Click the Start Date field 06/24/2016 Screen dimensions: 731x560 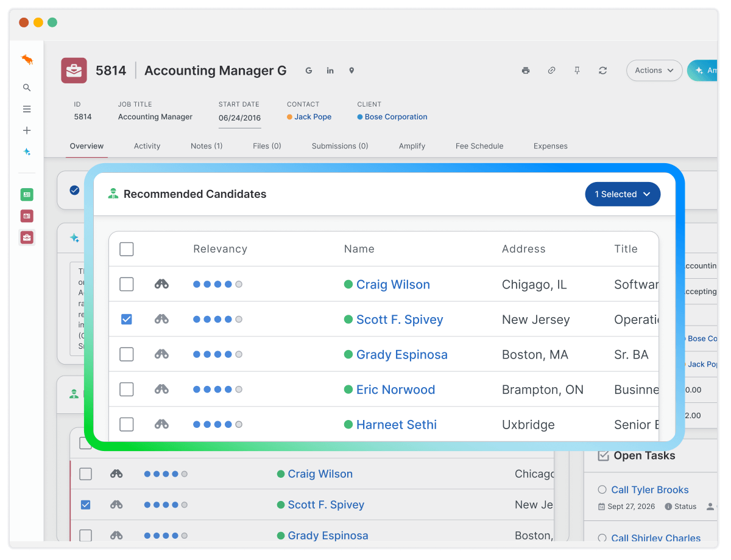point(239,117)
